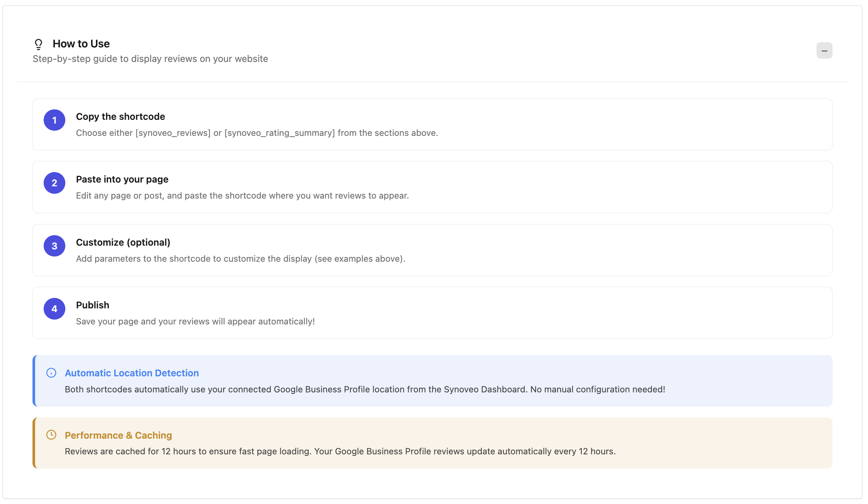Click the Performance & Caching heading
Image resolution: width=868 pixels, height=504 pixels.
118,435
